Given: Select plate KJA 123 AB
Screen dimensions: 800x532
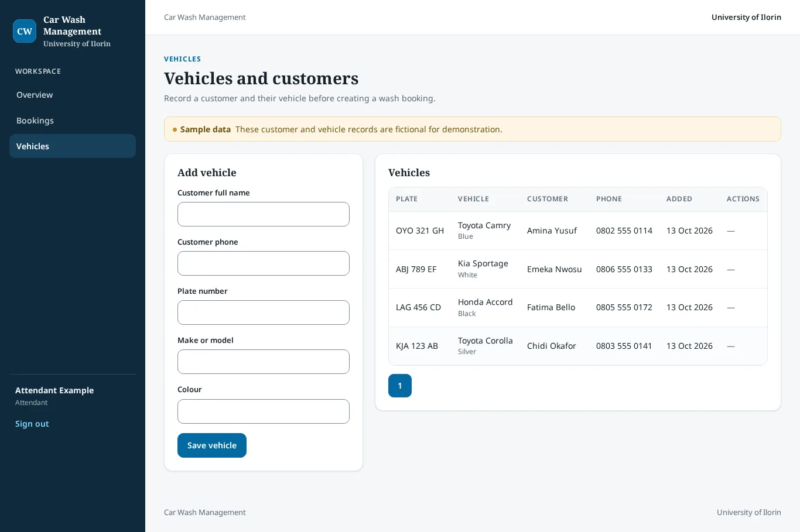Looking at the screenshot, I should [x=417, y=346].
